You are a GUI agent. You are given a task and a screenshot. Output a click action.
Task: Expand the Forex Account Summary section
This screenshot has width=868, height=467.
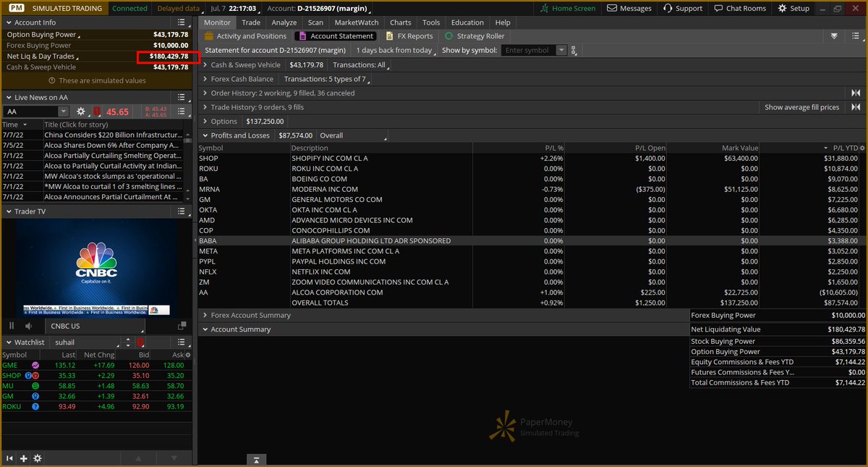pos(205,316)
